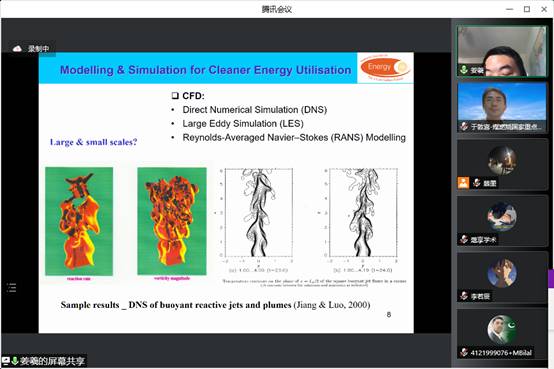
Task: Click the muted mic icon on fifth participant tile
Action: pyautogui.click(x=464, y=296)
